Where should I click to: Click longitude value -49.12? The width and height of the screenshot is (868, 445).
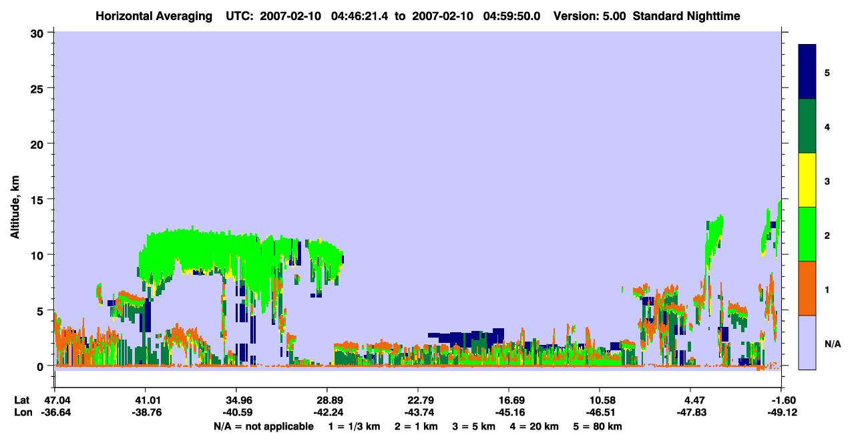(x=782, y=412)
